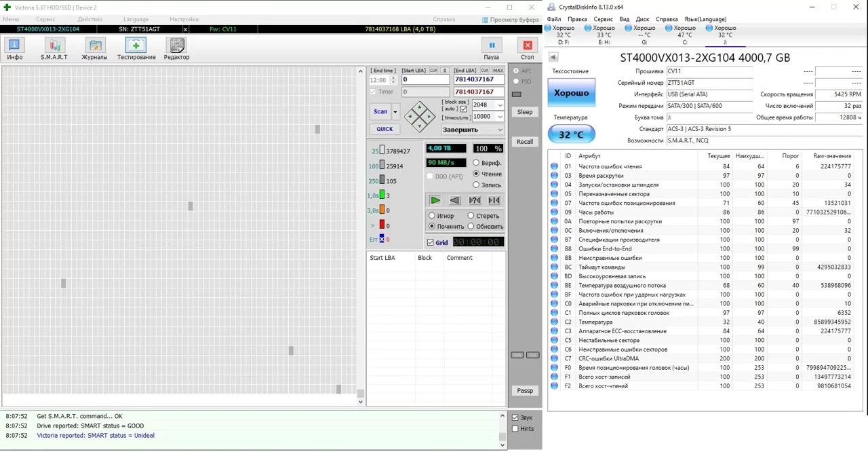Screen dimensions: 868x452
Task: Open the S.M.A.R.T tab in Victoria
Action: [54, 49]
